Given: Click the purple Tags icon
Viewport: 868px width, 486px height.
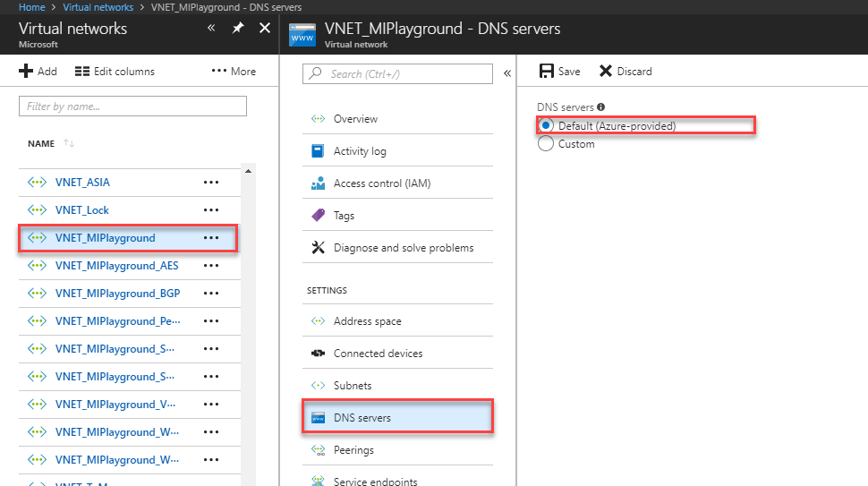Looking at the screenshot, I should tap(318, 216).
